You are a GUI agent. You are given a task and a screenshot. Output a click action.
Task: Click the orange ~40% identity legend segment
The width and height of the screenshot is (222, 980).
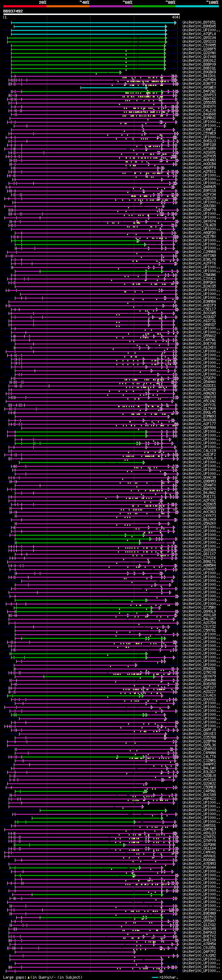[x=68, y=6]
